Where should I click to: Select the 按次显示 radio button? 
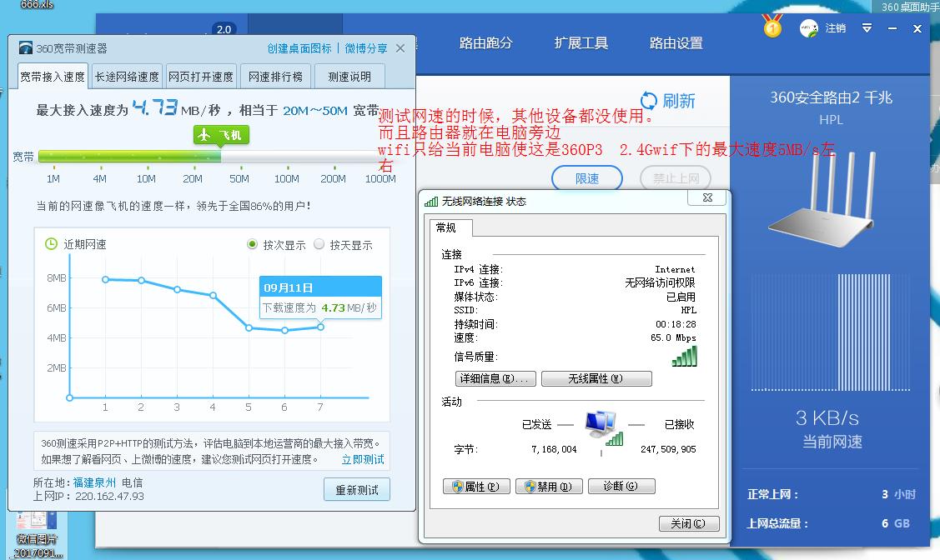pos(253,244)
